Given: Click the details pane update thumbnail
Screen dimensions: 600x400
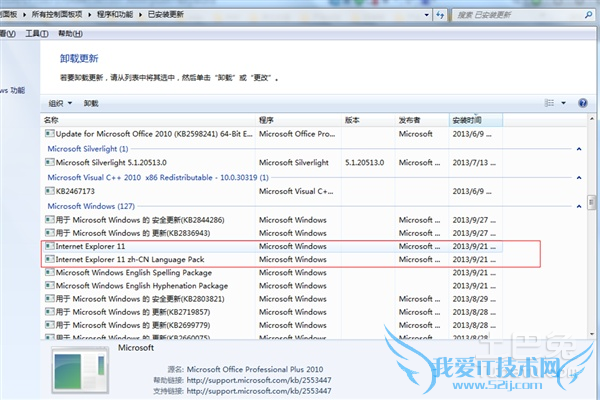Looking at the screenshot, I should (x=80, y=371).
